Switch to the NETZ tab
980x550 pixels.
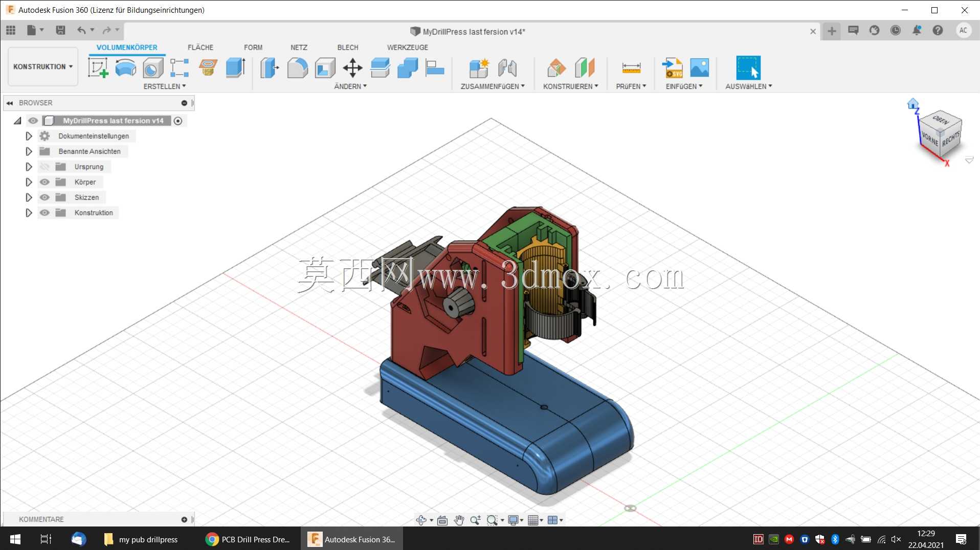click(x=299, y=47)
